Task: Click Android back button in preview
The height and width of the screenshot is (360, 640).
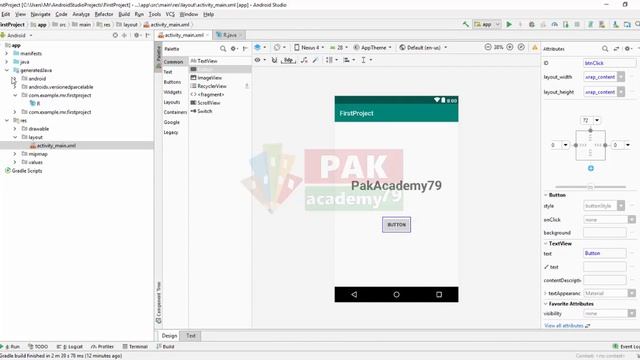Action: (354, 294)
